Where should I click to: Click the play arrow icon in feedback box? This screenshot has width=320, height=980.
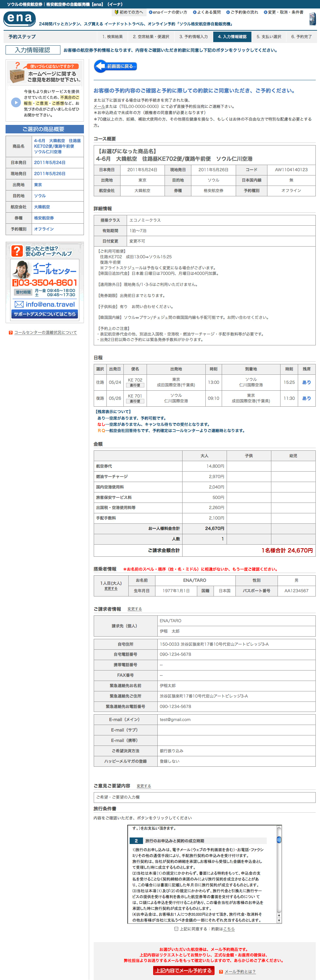pyautogui.click(x=16, y=102)
